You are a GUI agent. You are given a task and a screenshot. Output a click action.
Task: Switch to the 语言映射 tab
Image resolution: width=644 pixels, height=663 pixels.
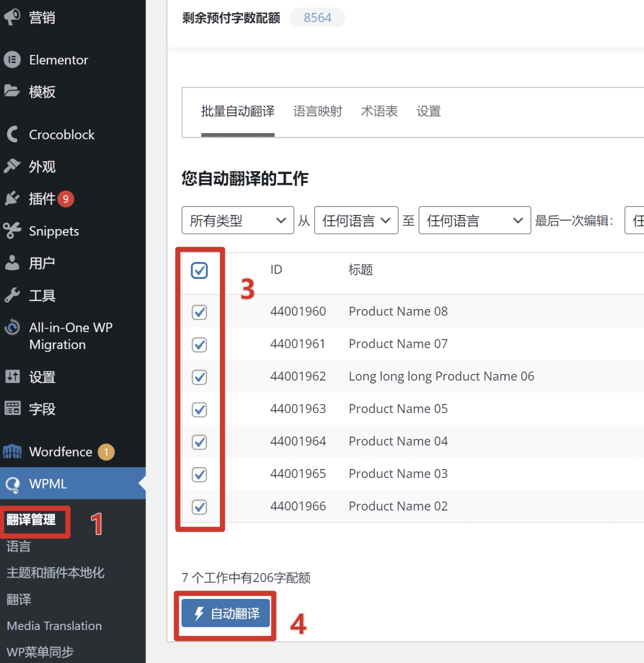click(317, 111)
